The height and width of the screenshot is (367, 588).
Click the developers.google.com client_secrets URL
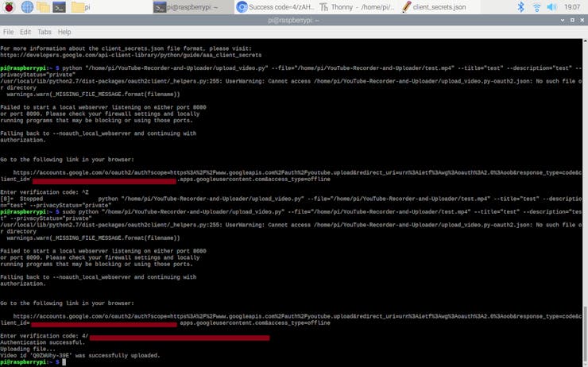131,55
